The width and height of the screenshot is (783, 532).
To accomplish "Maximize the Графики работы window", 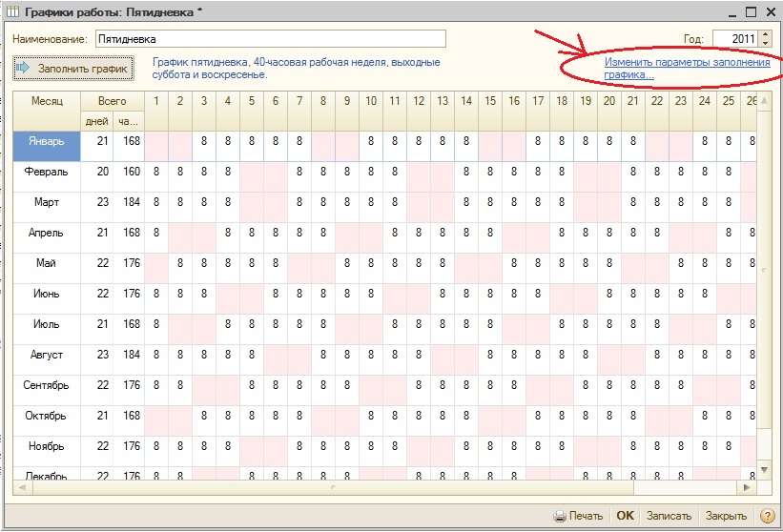I will (751, 12).
